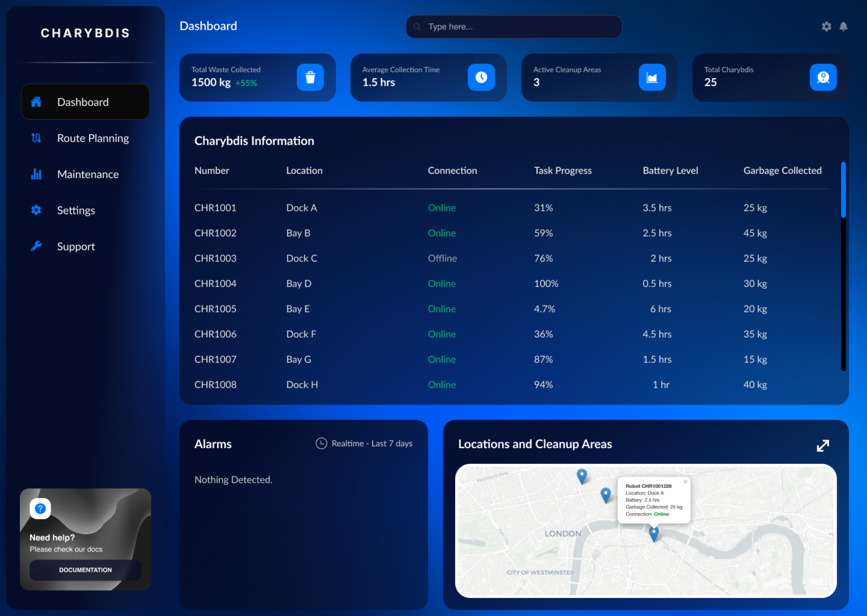Click the Garbage Collected column header
This screenshot has height=616, width=867.
783,171
